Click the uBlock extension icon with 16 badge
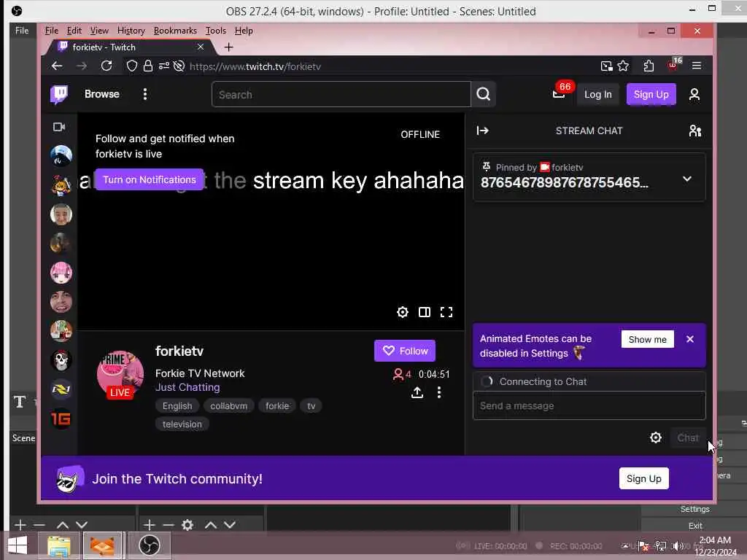 (x=673, y=65)
